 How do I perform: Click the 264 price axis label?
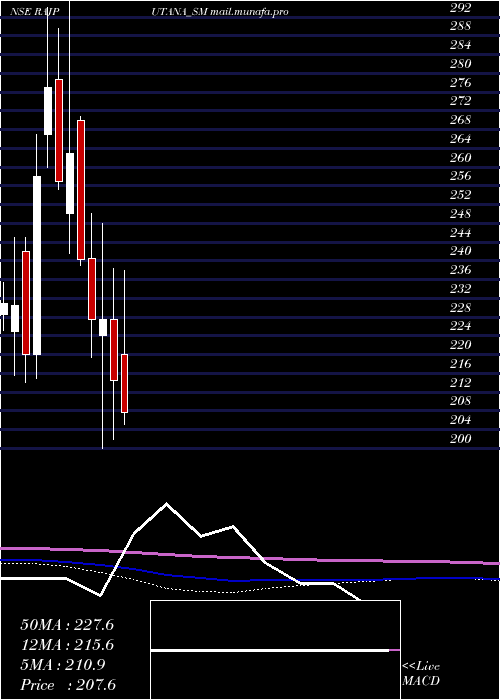pos(461,139)
